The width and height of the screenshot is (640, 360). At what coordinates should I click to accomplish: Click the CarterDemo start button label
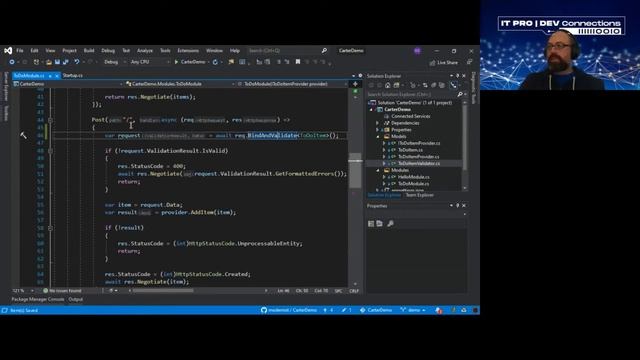[x=193, y=62]
